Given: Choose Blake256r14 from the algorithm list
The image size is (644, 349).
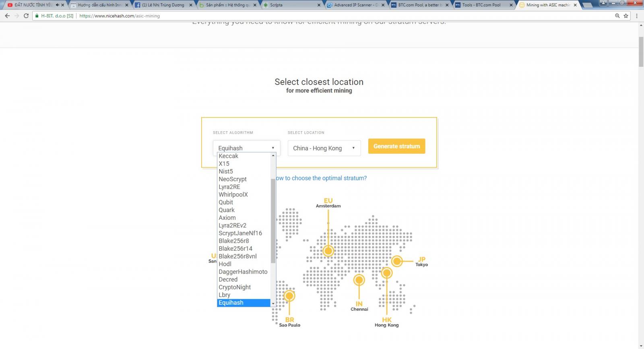Looking at the screenshot, I should click(x=244, y=248).
